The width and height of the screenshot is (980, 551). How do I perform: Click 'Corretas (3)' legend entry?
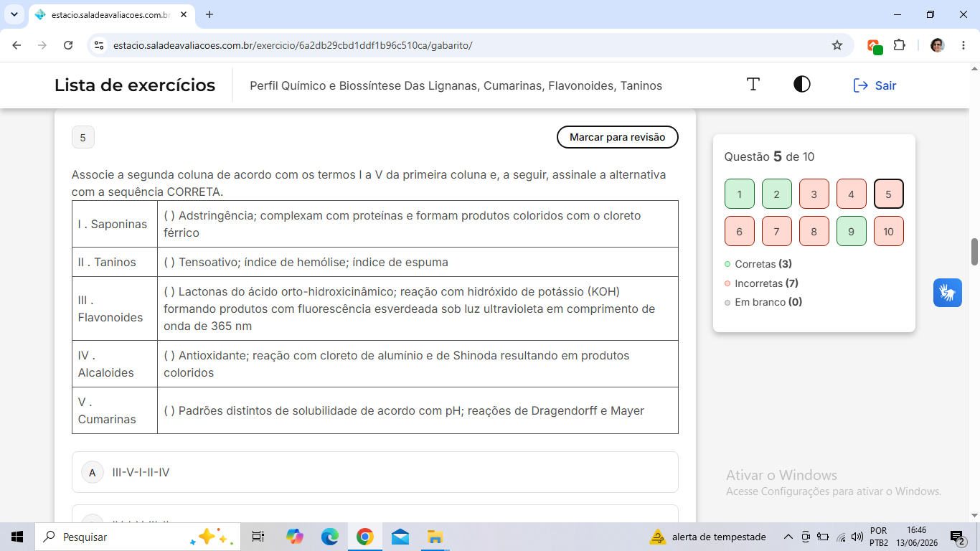758,264
